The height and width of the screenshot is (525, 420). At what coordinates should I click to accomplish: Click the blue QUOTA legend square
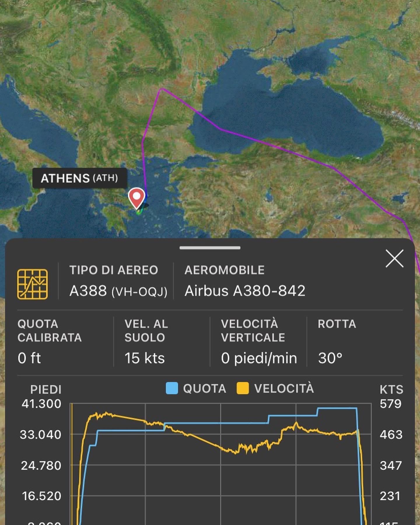click(172, 388)
